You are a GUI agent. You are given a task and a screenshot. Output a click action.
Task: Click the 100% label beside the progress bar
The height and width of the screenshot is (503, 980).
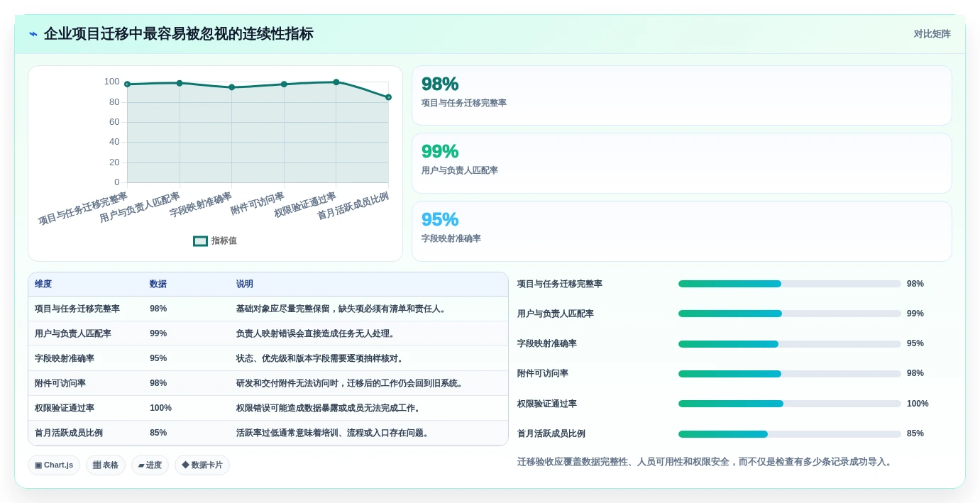(x=918, y=404)
